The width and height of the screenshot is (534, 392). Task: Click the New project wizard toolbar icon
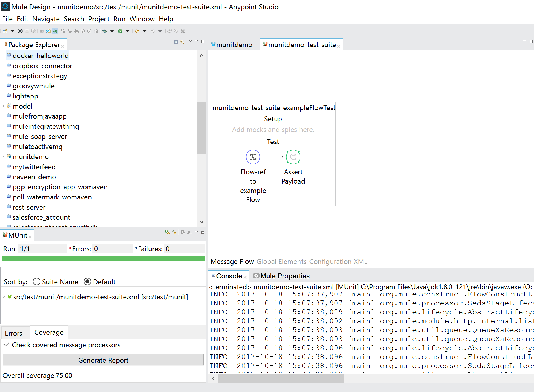pyautogui.click(x=5, y=31)
